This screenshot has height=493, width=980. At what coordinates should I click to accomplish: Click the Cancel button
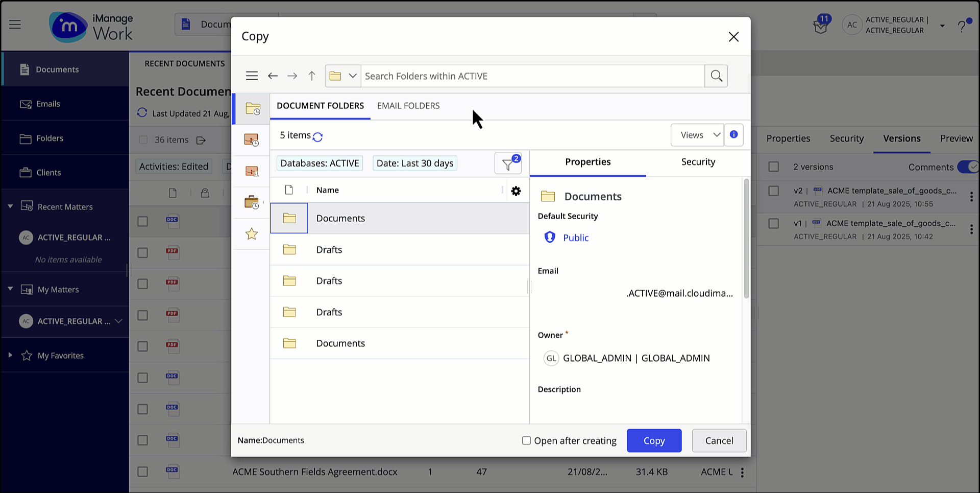719,440
